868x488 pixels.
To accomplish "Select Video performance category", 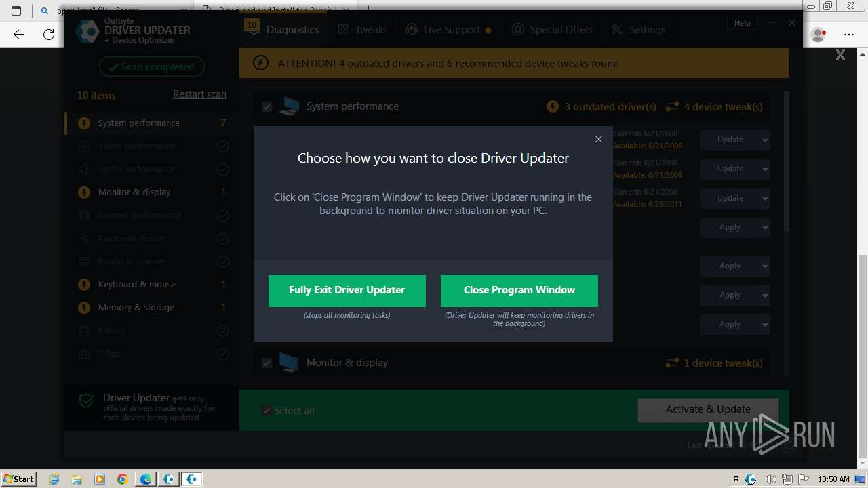I will [x=152, y=146].
